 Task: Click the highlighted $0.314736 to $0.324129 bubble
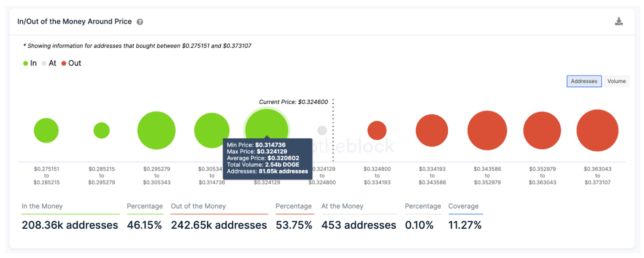point(267,124)
